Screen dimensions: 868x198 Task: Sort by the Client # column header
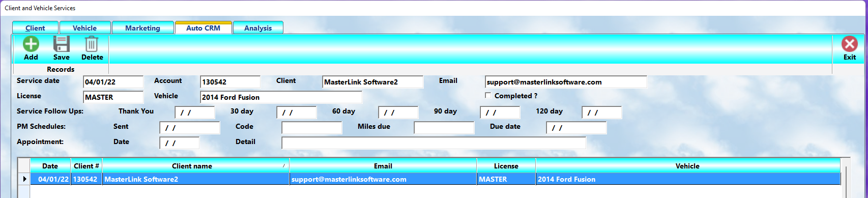(86, 166)
